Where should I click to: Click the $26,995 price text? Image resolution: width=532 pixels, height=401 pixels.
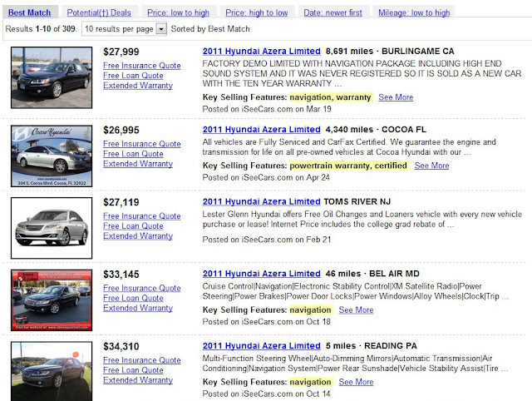pyautogui.click(x=121, y=131)
